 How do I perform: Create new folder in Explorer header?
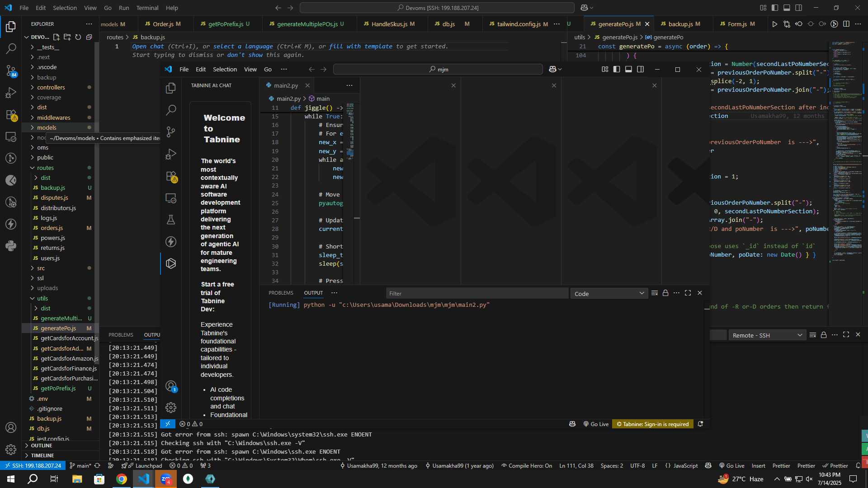coord(67,37)
